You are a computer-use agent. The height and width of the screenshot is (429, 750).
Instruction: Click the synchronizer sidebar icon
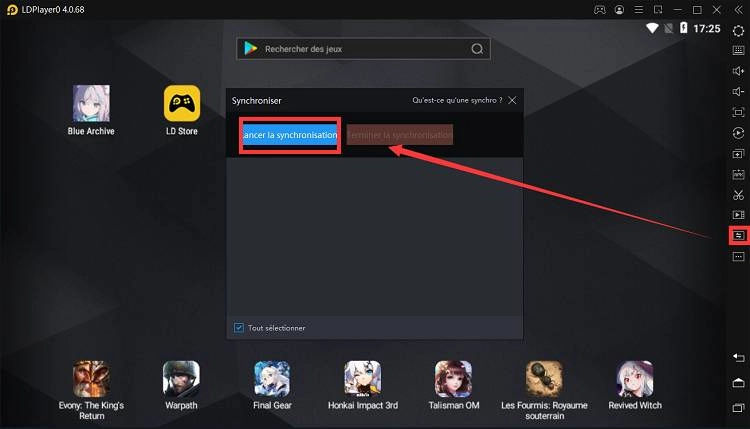click(x=739, y=235)
